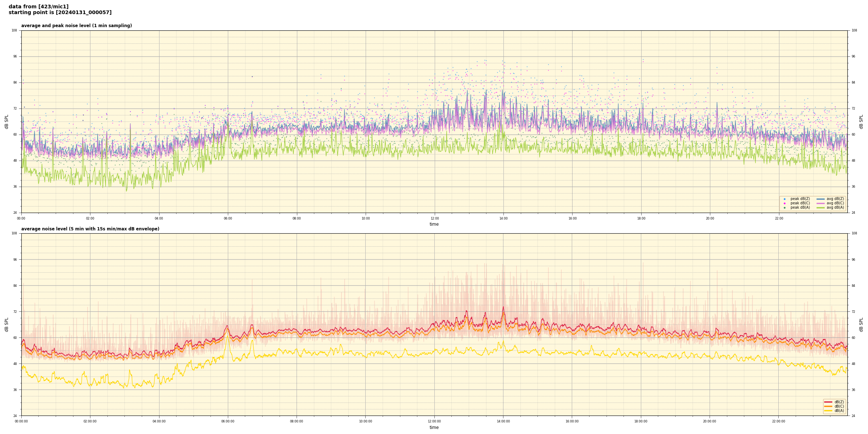Click the top chart title text
Screen dimensions: 868x434
click(76, 26)
